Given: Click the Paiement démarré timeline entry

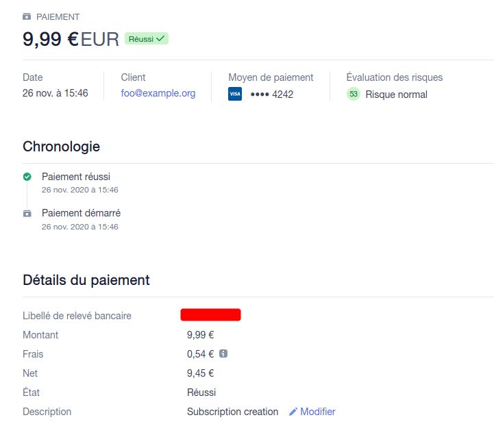Looking at the screenshot, I should 81,213.
